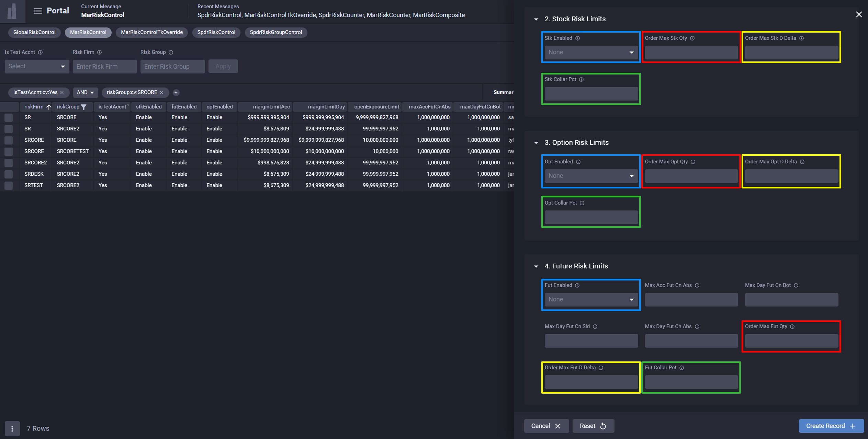
Task: Click the info icon beside Risk Firm
Action: (100, 52)
